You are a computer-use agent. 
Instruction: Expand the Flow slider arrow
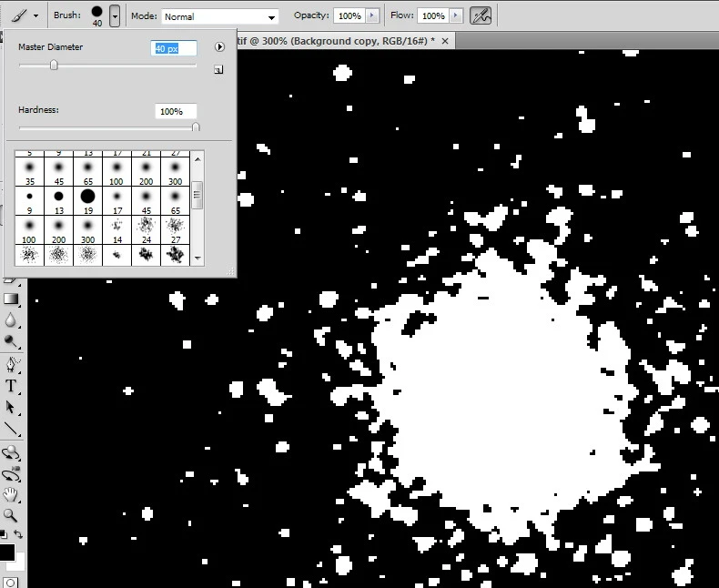[x=456, y=16]
